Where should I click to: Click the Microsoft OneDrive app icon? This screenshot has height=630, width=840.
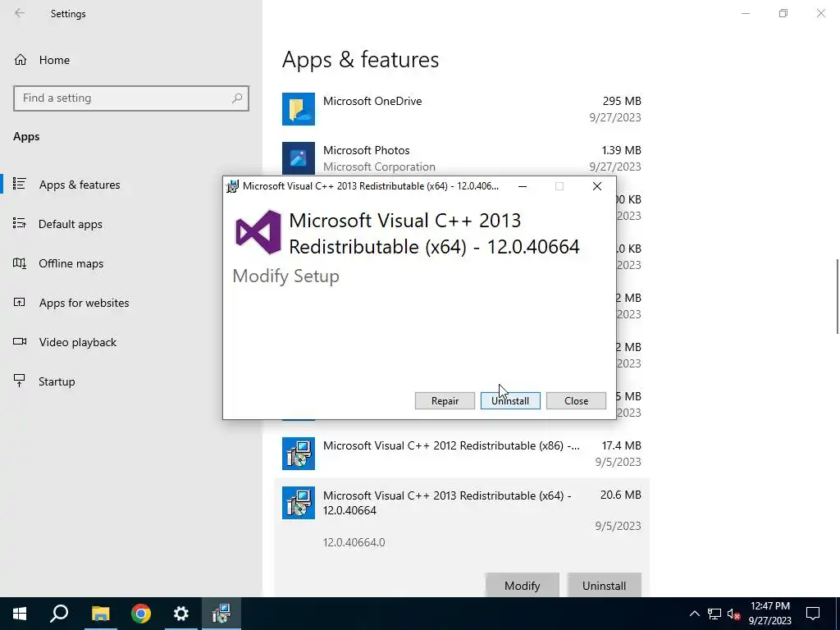click(299, 109)
